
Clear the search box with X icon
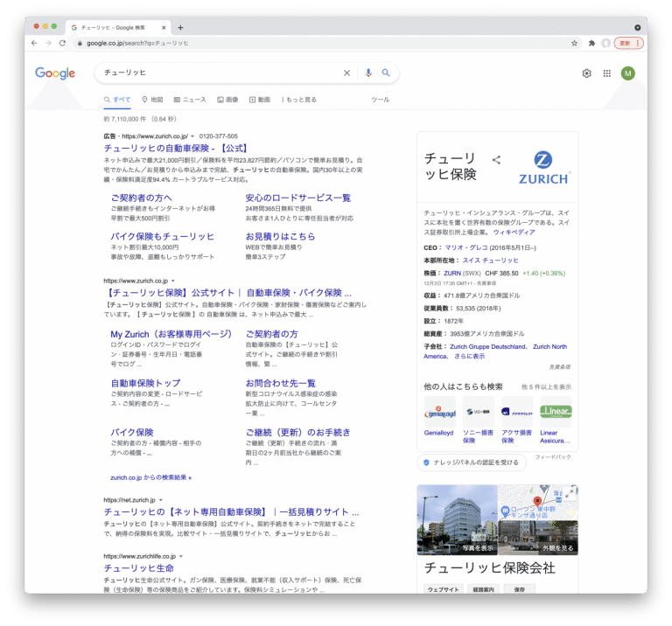coord(346,73)
